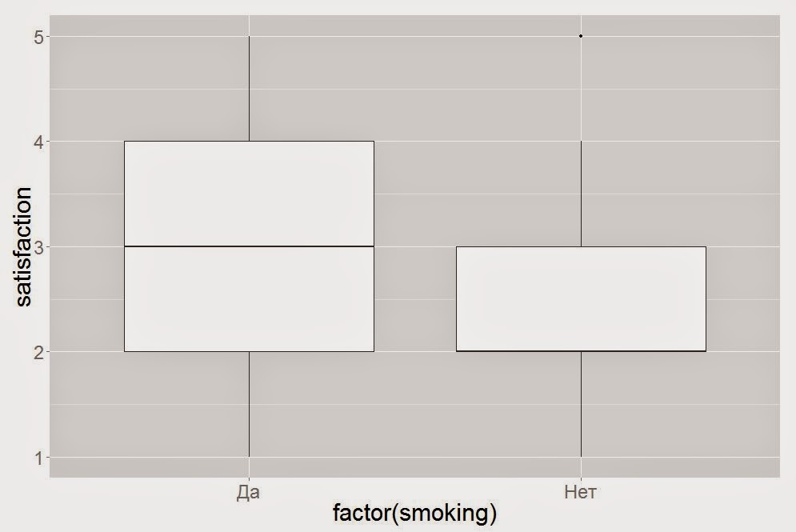Click the lower half of the Да box
The width and height of the screenshot is (796, 532).
tap(249, 299)
